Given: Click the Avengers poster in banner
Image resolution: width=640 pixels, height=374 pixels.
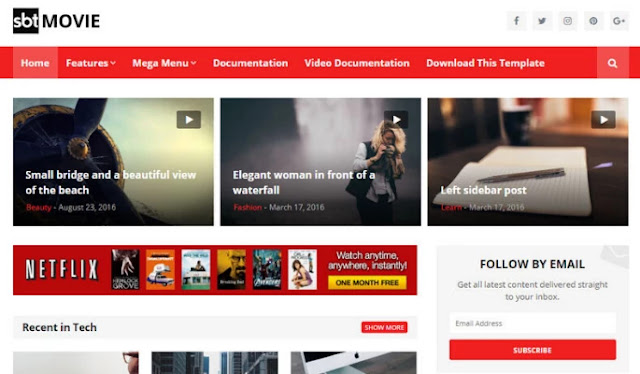Looking at the screenshot, I should [267, 270].
